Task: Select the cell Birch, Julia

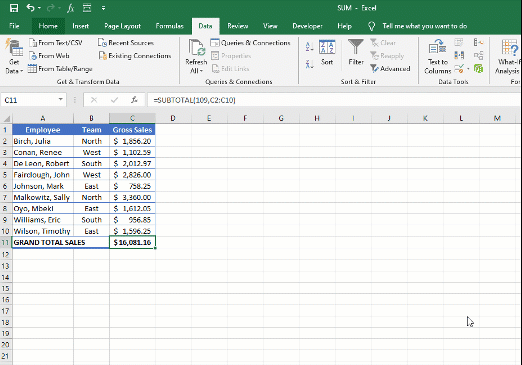Action: tap(43, 141)
